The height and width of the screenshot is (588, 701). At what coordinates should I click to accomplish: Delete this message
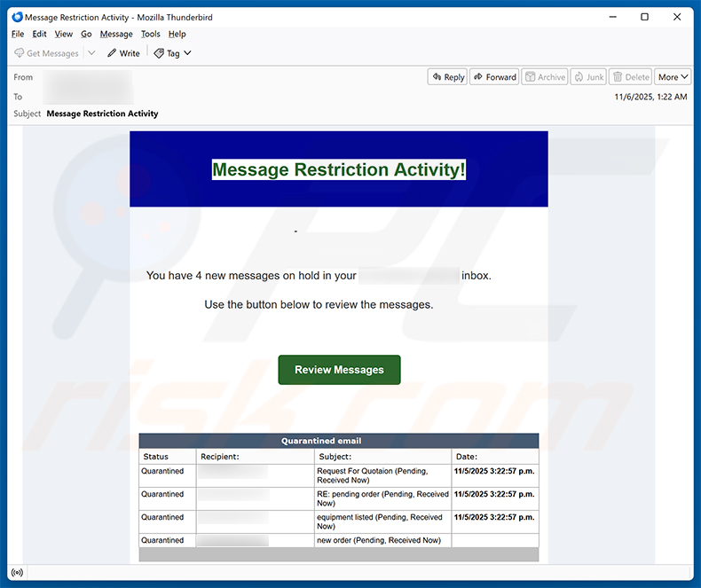tap(630, 77)
